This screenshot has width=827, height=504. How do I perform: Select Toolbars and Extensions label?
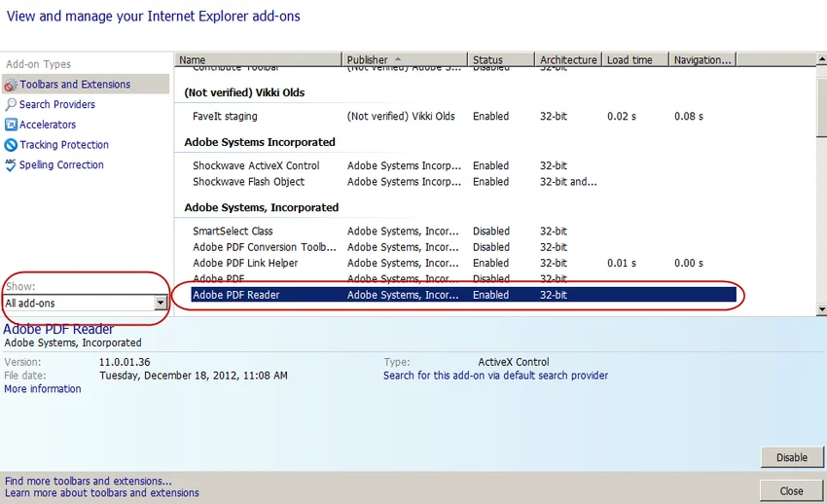tap(75, 85)
